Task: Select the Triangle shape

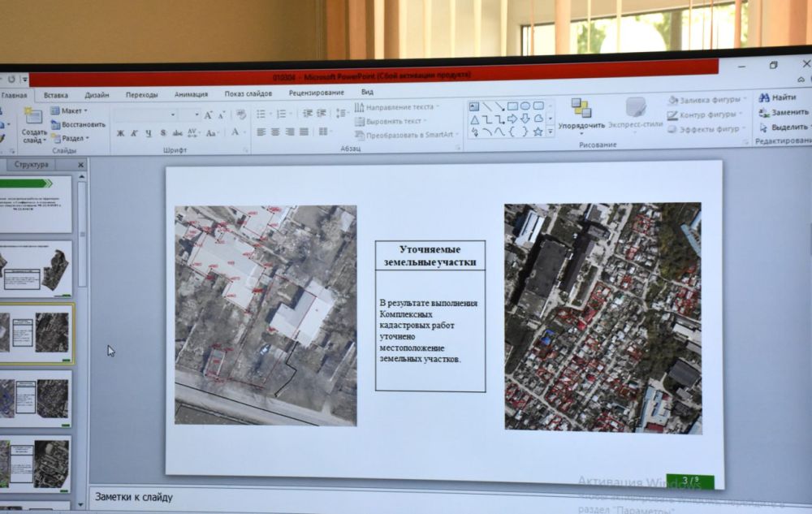Action: [474, 120]
